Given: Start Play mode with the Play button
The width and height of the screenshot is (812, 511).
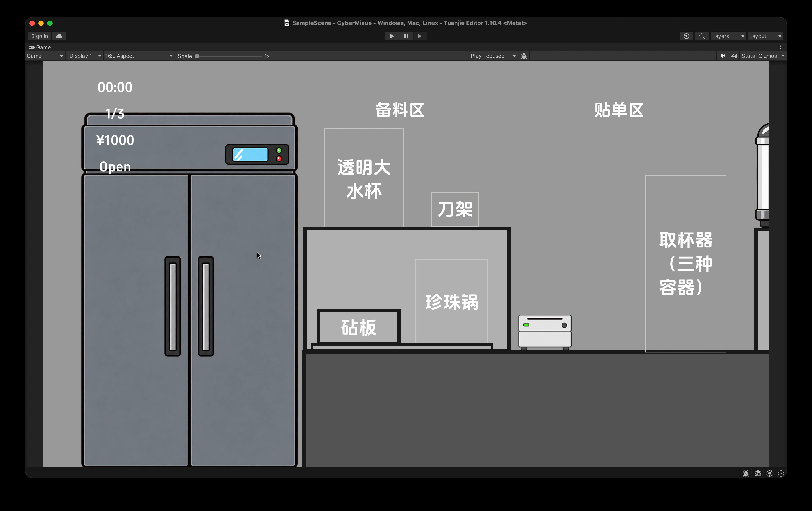Looking at the screenshot, I should pyautogui.click(x=392, y=36).
